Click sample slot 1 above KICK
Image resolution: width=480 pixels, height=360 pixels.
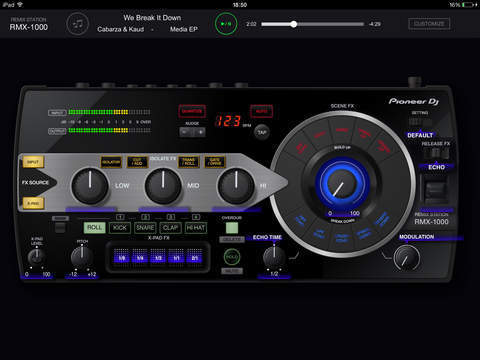pyautogui.click(x=120, y=217)
